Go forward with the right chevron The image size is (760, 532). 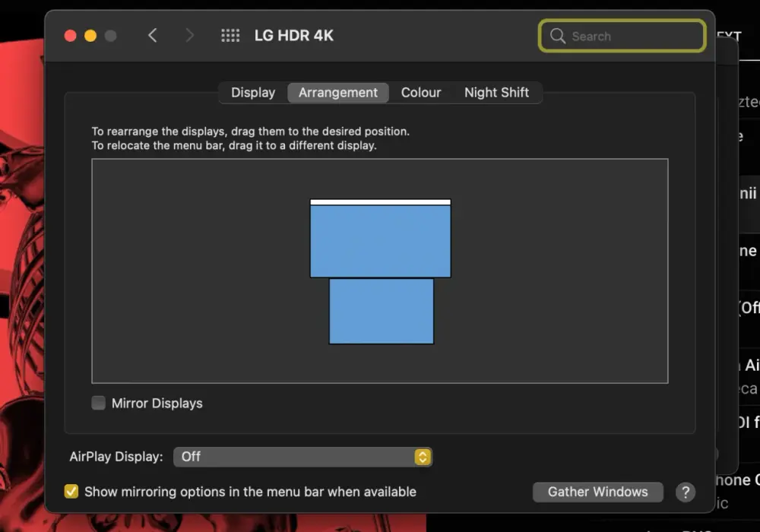tap(189, 36)
